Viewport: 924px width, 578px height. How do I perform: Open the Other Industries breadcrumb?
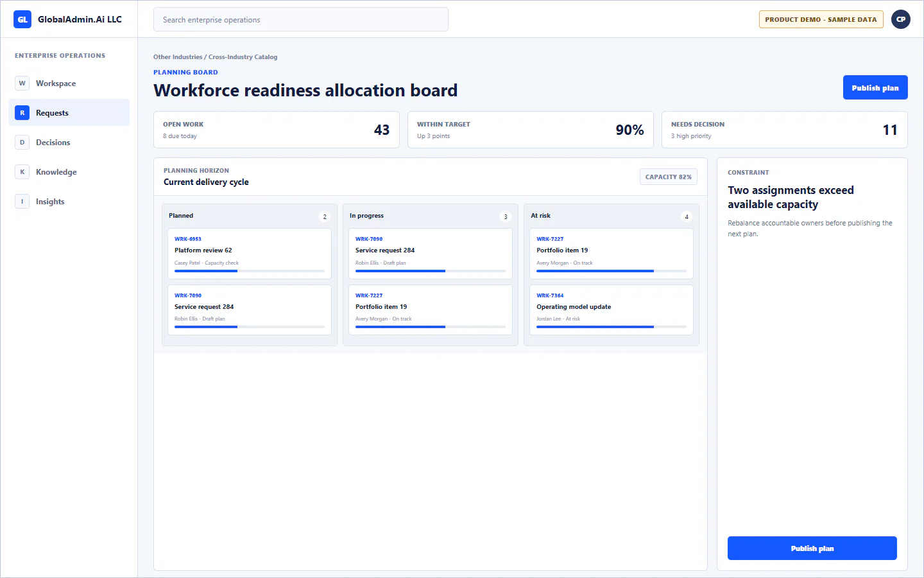178,57
